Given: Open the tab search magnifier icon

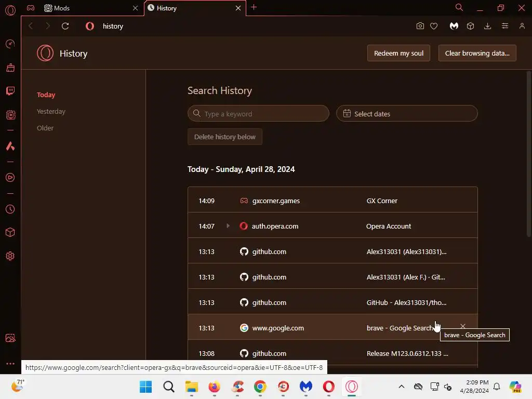Looking at the screenshot, I should tap(459, 7).
